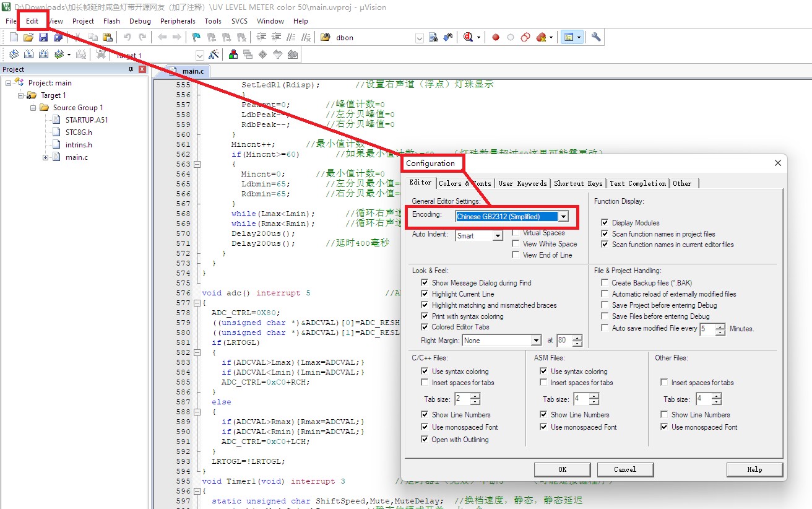812x509 pixels.
Task: Uncheck Colored Editor Tabs
Action: click(425, 327)
